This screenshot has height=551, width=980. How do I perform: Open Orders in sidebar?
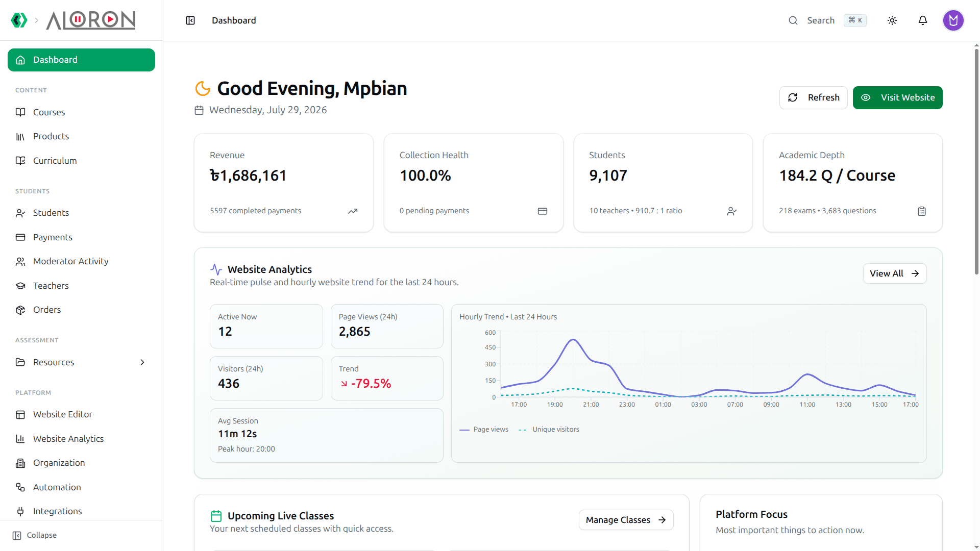coord(81,310)
